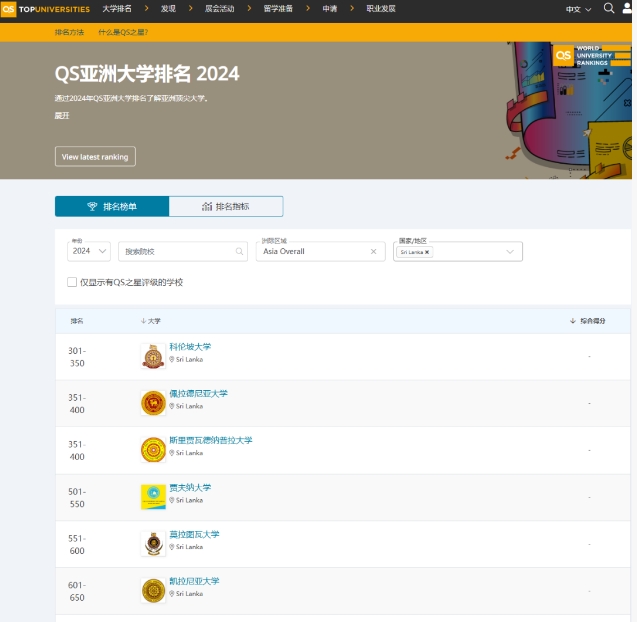Toggle 仅显示有QS之星评级的学校 checkbox

point(72,282)
